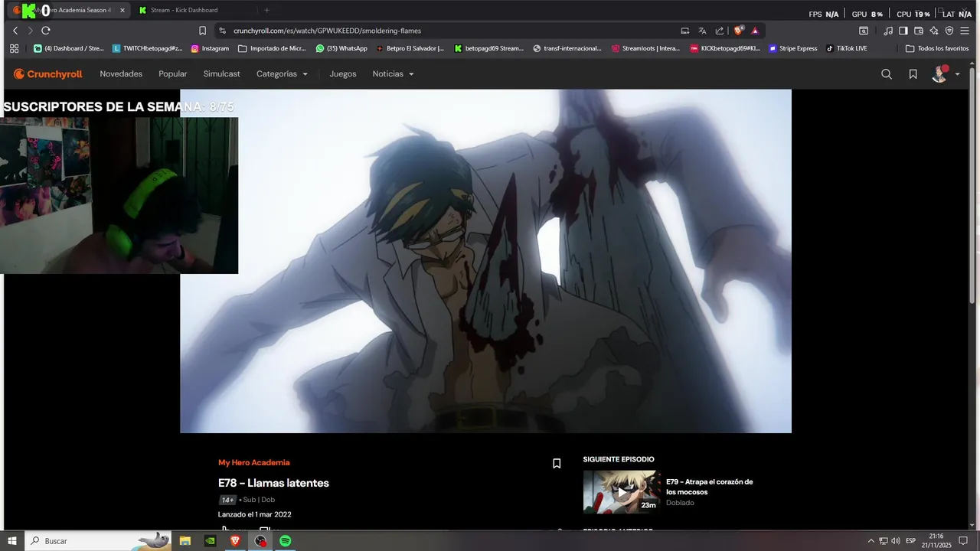Viewport: 980px width, 551px height.
Task: Open Juegos in Crunchyroll nav
Action: click(x=343, y=74)
